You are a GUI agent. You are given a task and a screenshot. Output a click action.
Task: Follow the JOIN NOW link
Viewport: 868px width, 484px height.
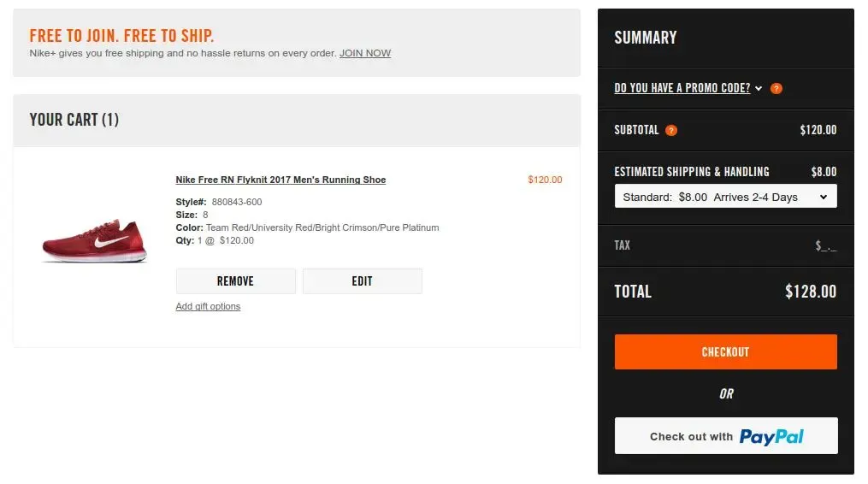[365, 53]
